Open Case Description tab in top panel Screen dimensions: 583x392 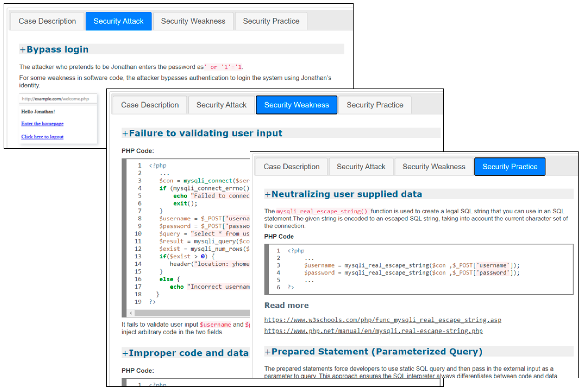tap(47, 21)
